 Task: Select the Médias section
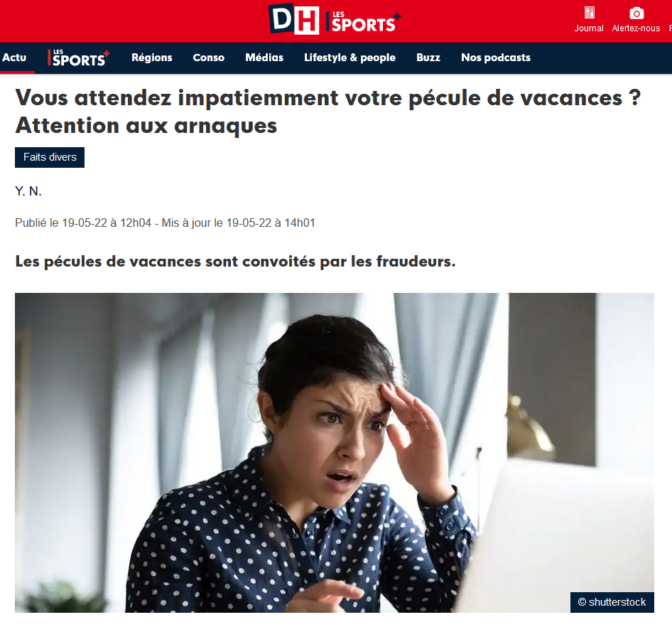[x=264, y=58]
